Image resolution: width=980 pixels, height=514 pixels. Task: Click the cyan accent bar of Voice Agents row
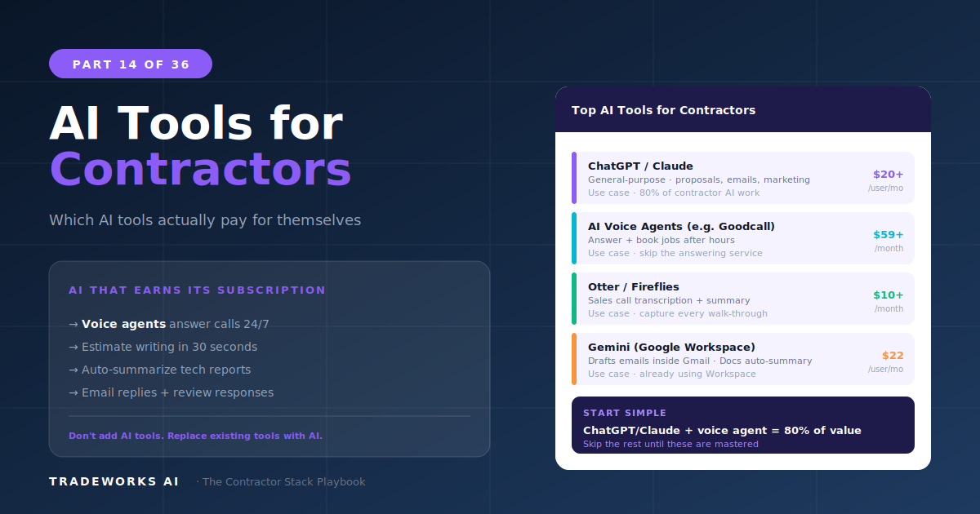coord(574,238)
